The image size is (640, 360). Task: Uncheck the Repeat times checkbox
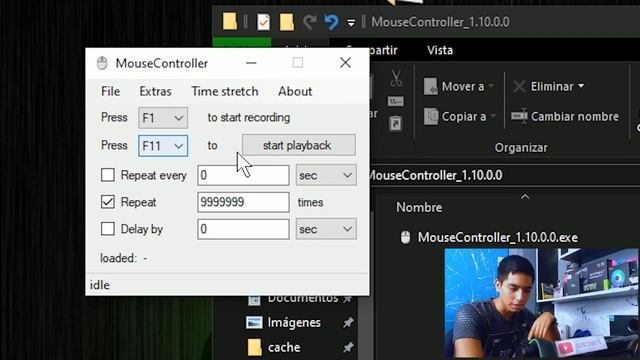coord(108,202)
